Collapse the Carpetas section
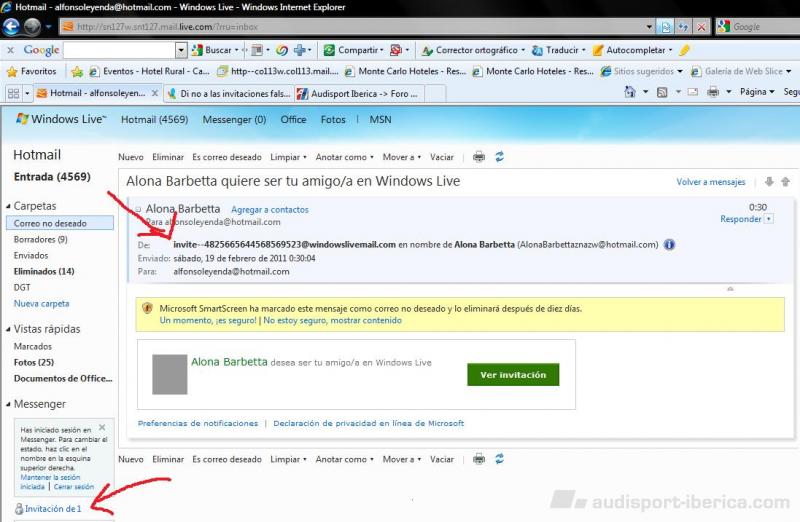This screenshot has width=800, height=522. click(x=8, y=206)
